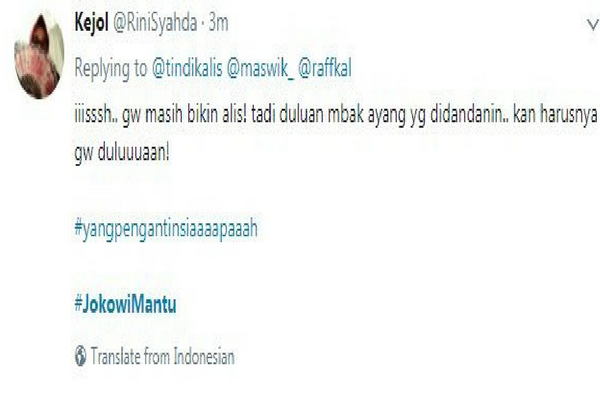Viewport: 600px width, 400px height.
Task: Select Translate from Indonesian
Action: (x=162, y=356)
